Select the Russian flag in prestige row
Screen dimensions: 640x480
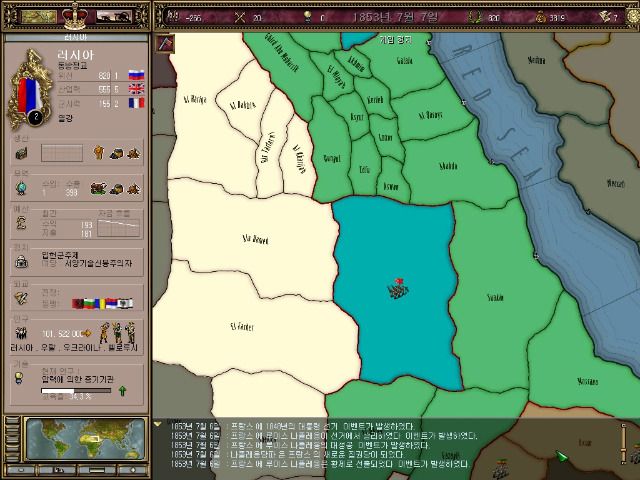click(x=136, y=75)
